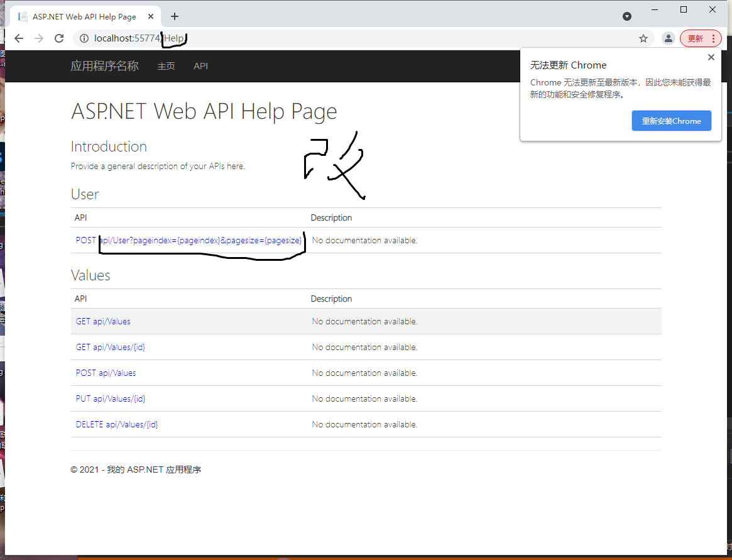Click No documentation available for DELETE api/Values/{id}
Image resolution: width=732 pixels, height=560 pixels.
click(364, 424)
